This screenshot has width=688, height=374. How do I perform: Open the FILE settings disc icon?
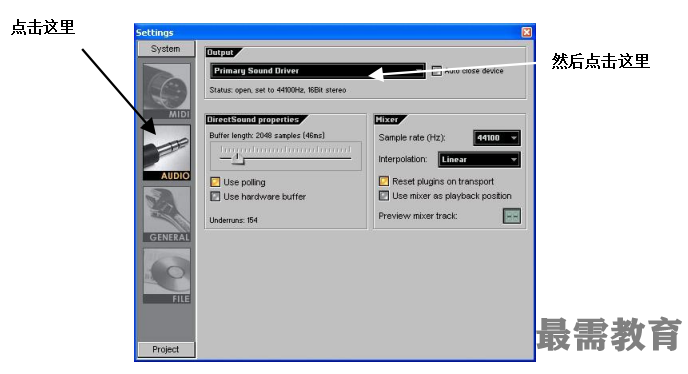click(x=167, y=276)
